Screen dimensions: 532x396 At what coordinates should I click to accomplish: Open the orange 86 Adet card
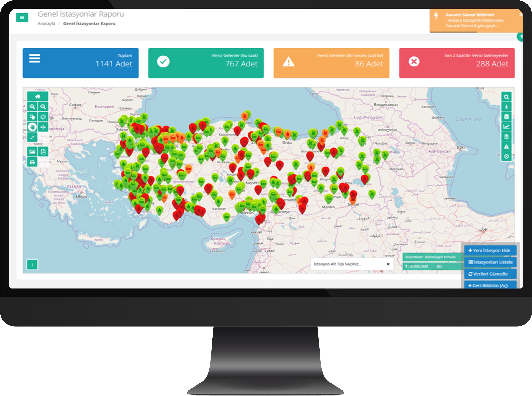(331, 63)
